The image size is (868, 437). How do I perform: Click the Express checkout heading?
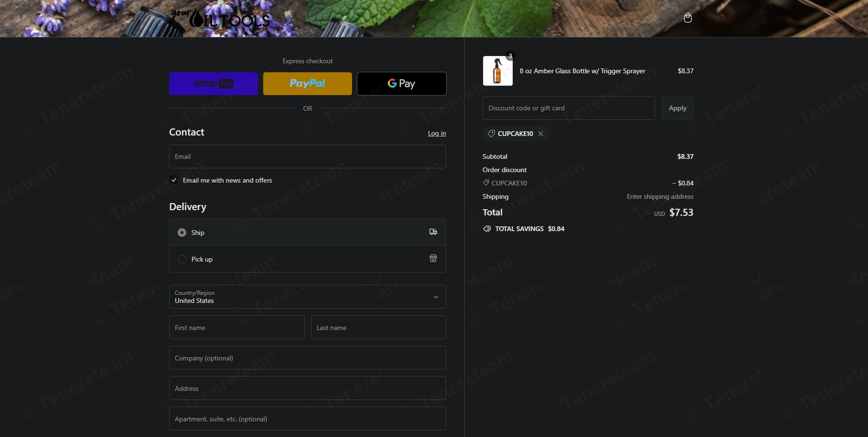pyautogui.click(x=307, y=61)
